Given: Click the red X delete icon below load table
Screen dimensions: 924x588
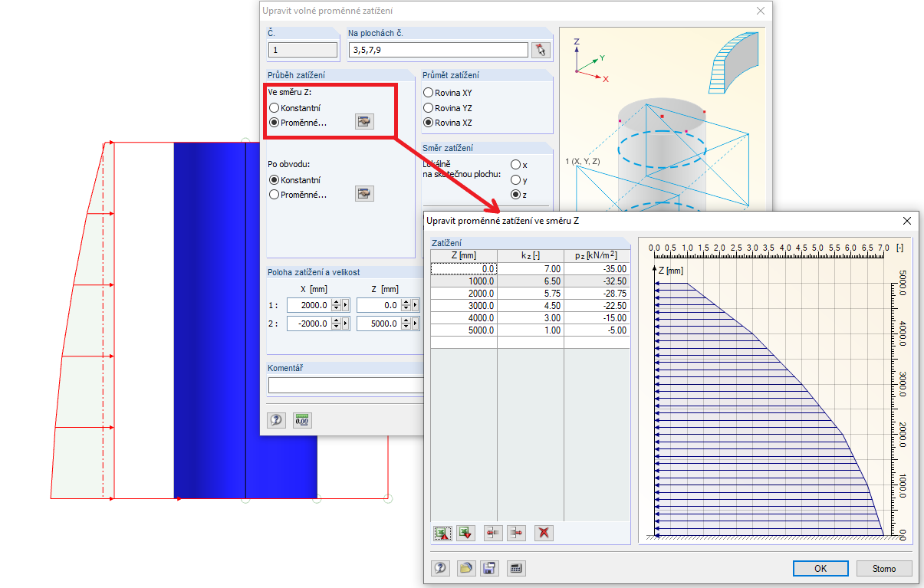Looking at the screenshot, I should tap(544, 532).
